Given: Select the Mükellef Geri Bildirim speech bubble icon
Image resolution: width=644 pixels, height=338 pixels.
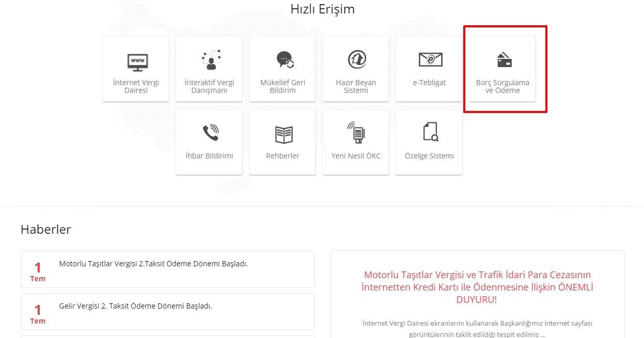Looking at the screenshot, I should point(283,60).
